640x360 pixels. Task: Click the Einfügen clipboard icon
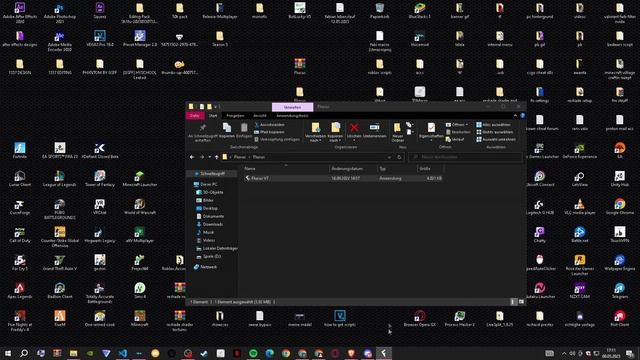[244, 131]
